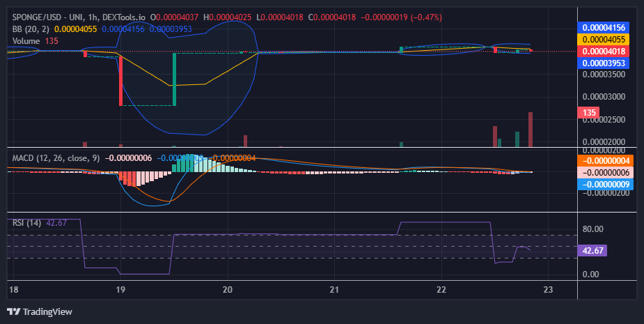
Task: Click the high price value H0.00004025
Action: pyautogui.click(x=228, y=17)
